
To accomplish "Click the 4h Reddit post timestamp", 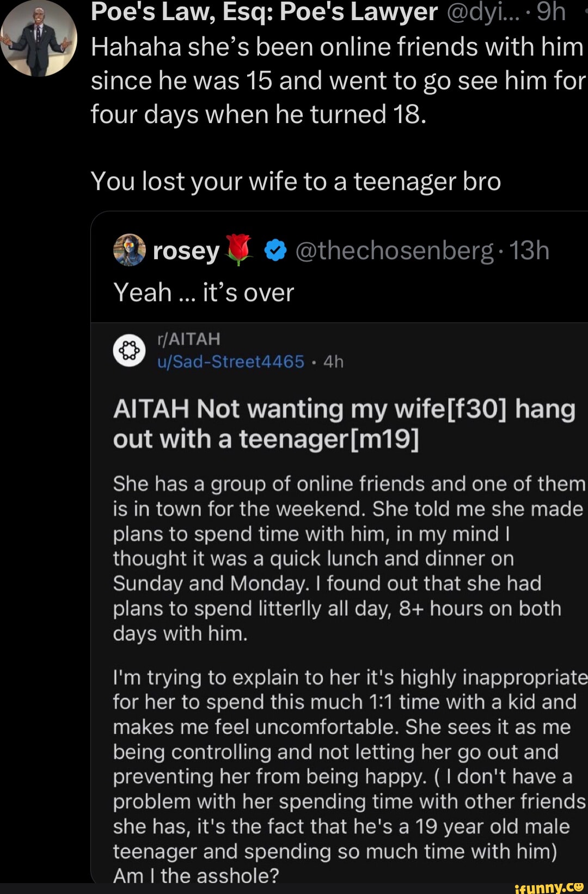I will pos(333,362).
